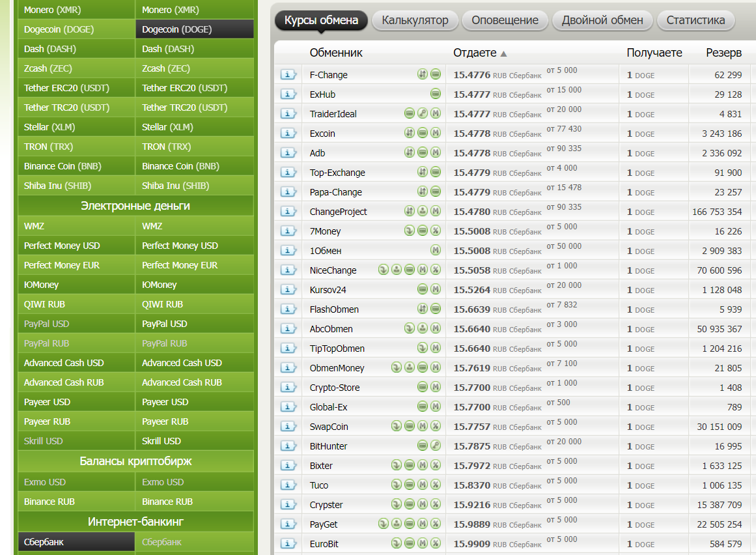Viewport: 756px width, 555px height.
Task: Open the Bixter exchanger link
Action: 321,466
